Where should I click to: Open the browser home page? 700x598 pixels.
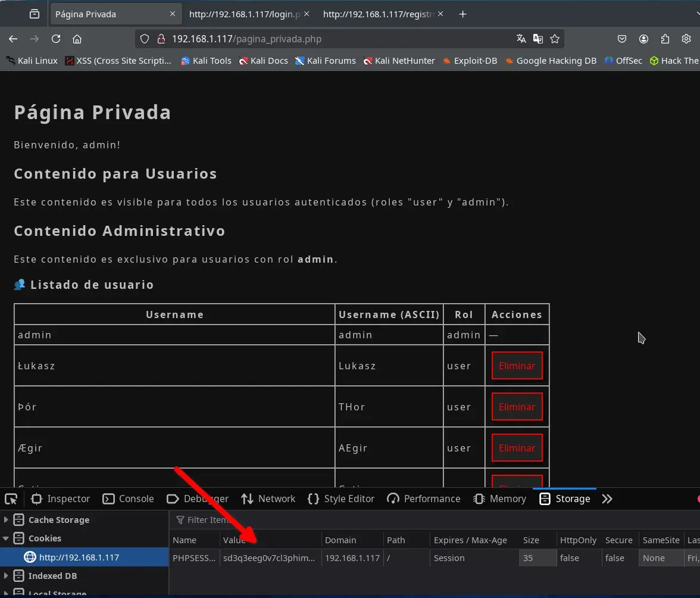(77, 39)
